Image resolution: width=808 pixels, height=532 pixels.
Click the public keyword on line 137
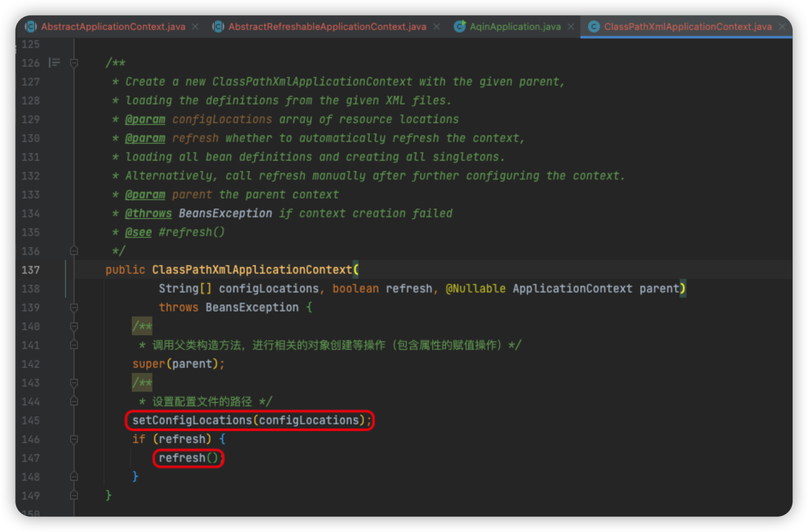click(x=125, y=270)
